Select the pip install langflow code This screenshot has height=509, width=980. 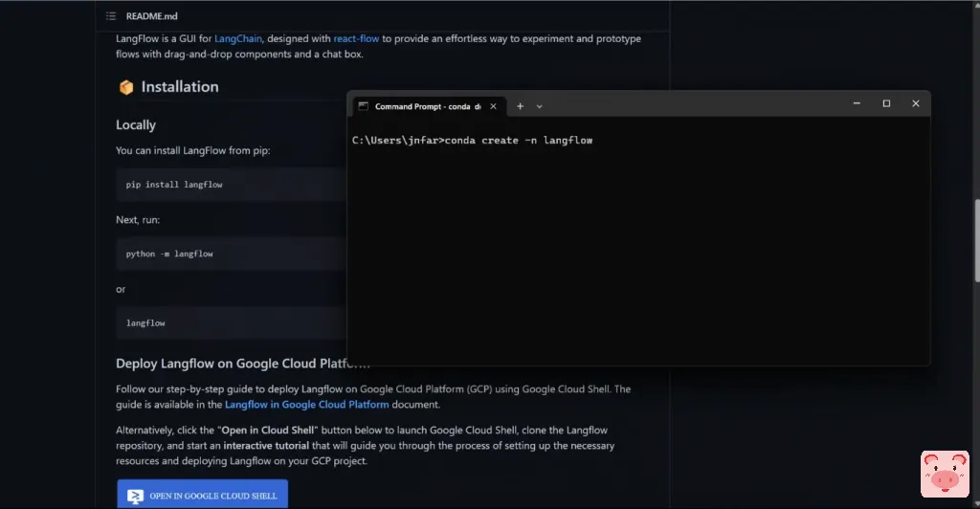click(x=174, y=185)
